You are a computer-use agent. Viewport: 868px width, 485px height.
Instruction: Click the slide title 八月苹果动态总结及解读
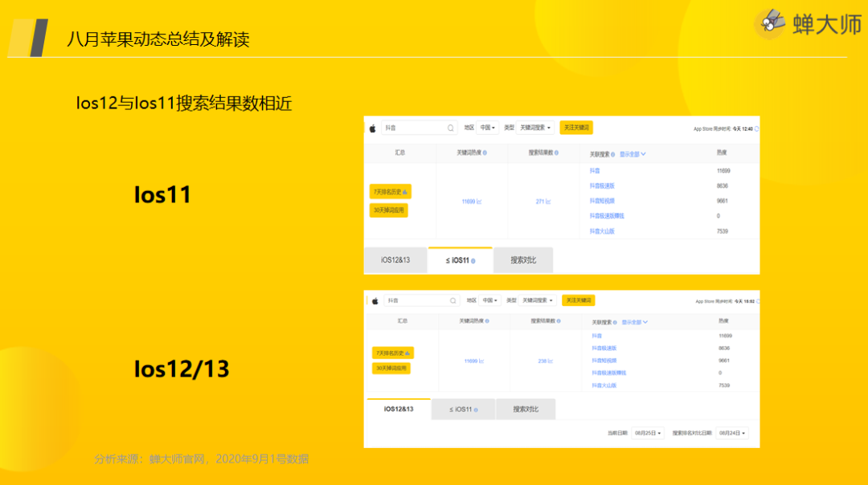158,39
